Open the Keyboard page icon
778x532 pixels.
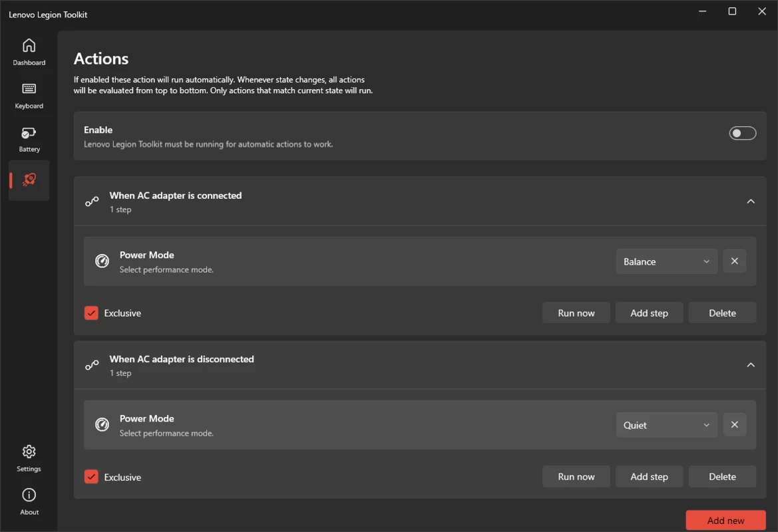point(29,88)
